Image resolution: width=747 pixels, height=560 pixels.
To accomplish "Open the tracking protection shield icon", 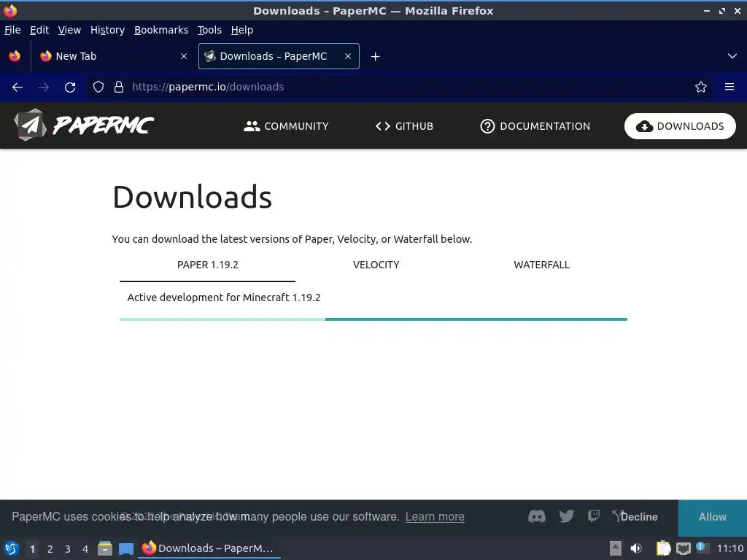I will pyautogui.click(x=98, y=87).
